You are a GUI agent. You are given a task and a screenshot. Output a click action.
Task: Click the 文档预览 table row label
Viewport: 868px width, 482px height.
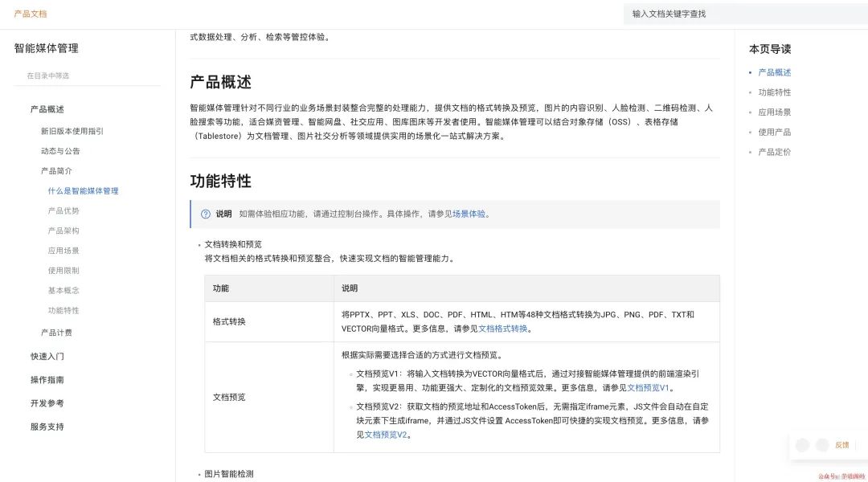pos(229,398)
